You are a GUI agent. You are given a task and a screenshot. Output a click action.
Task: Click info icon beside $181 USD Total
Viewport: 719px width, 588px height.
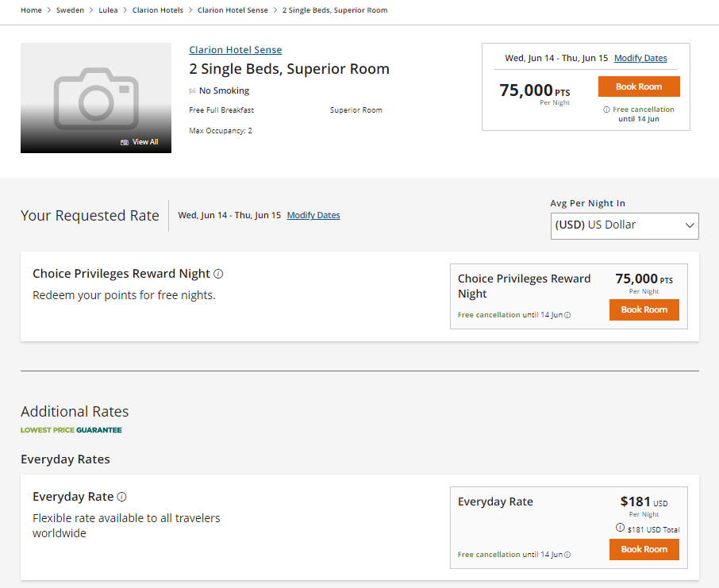coord(620,528)
